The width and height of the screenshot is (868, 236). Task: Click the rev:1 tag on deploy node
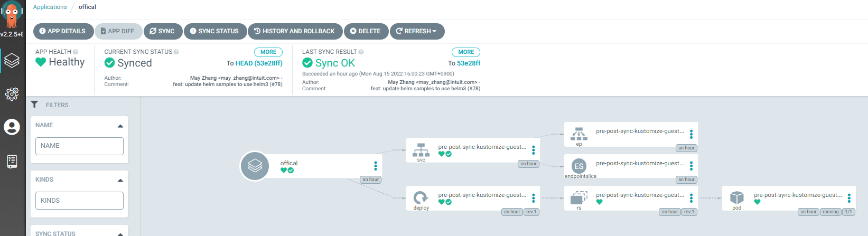531,212
